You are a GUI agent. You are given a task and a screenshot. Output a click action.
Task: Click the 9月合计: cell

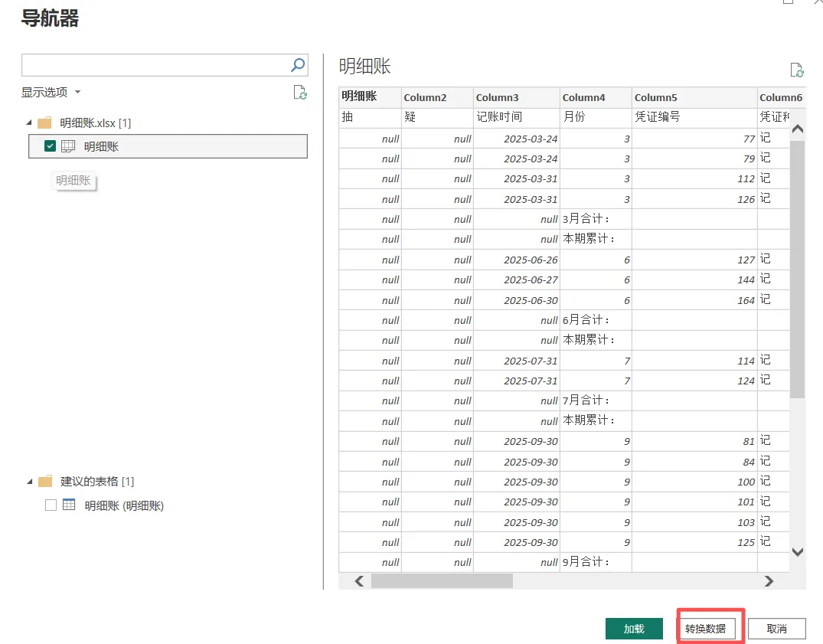[596, 562]
